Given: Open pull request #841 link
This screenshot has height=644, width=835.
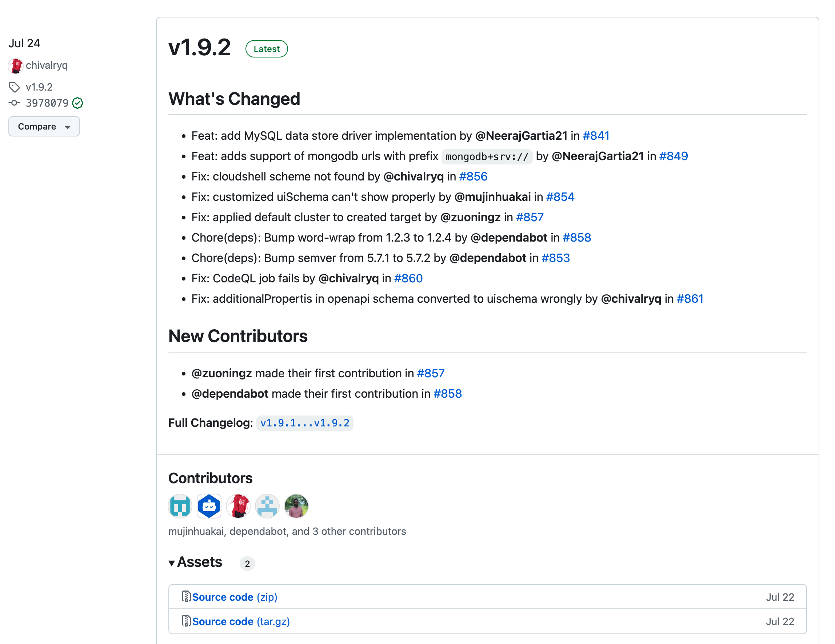Looking at the screenshot, I should (596, 136).
